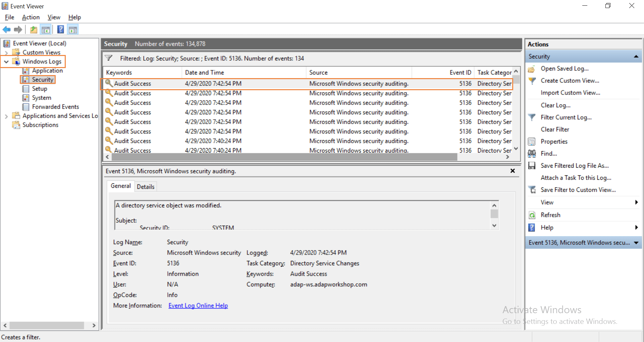Click the Forward arrow toolbar icon
644x342 pixels.
click(x=18, y=30)
